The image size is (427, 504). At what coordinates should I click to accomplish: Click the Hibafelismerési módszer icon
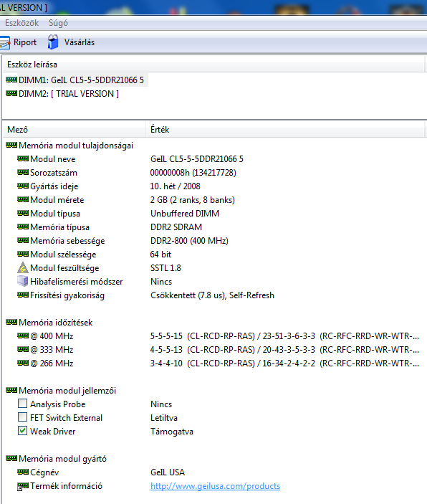click(23, 281)
